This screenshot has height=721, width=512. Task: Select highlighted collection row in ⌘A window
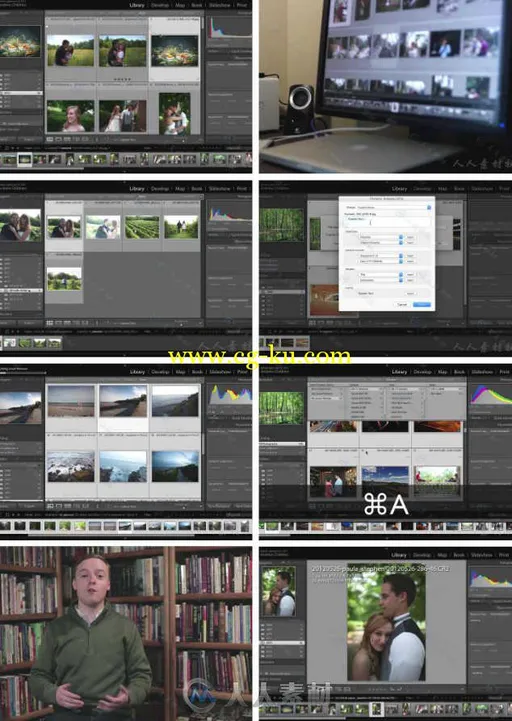coord(282,444)
